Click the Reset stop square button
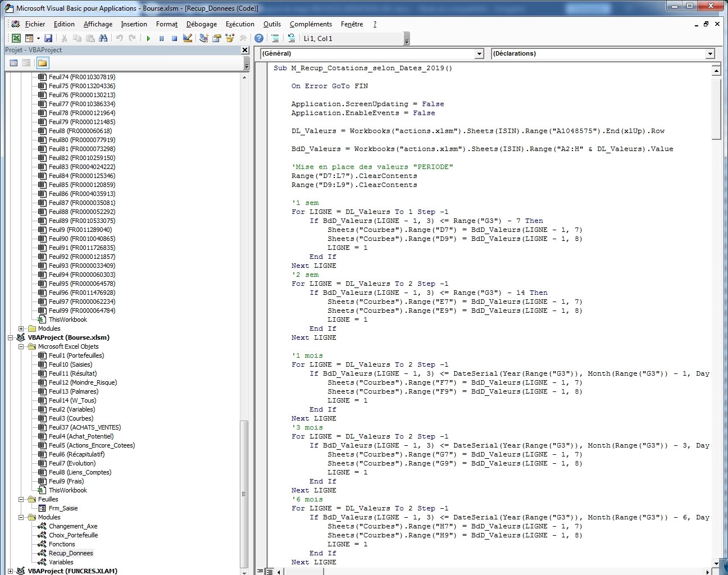 tap(174, 38)
